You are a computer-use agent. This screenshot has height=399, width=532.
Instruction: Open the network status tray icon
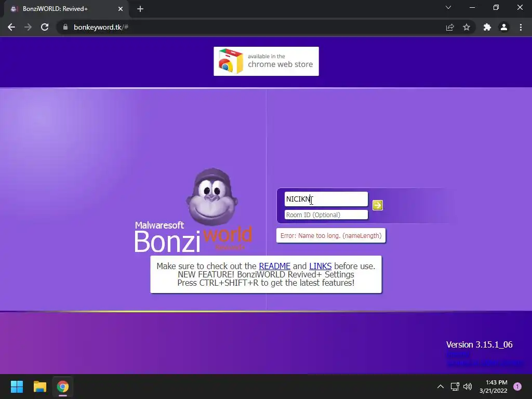[x=455, y=387]
